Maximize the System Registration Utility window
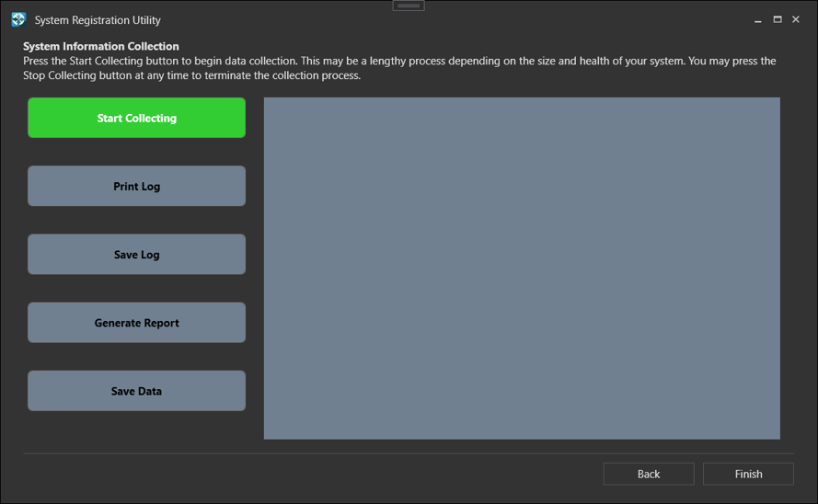818x504 pixels. (778, 19)
